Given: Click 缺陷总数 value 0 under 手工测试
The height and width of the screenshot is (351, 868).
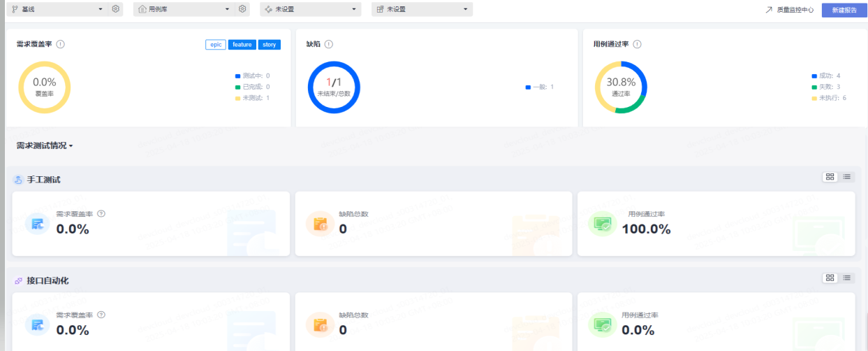Looking at the screenshot, I should 343,229.
